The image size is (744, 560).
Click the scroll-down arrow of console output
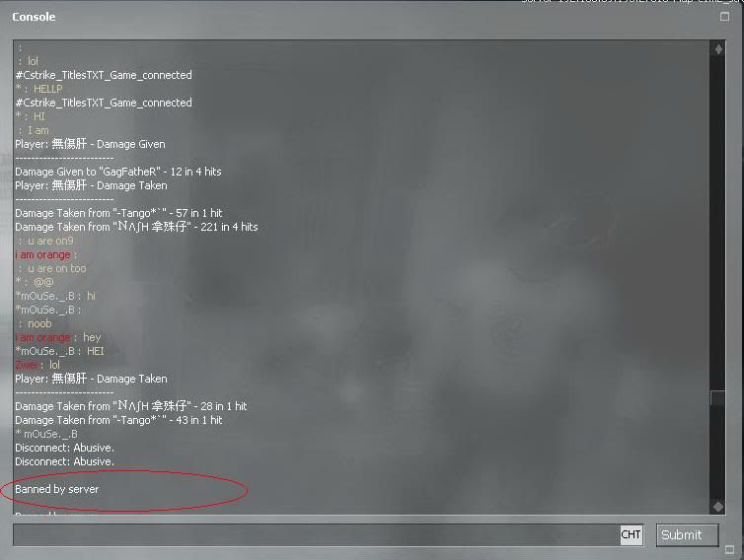point(718,507)
